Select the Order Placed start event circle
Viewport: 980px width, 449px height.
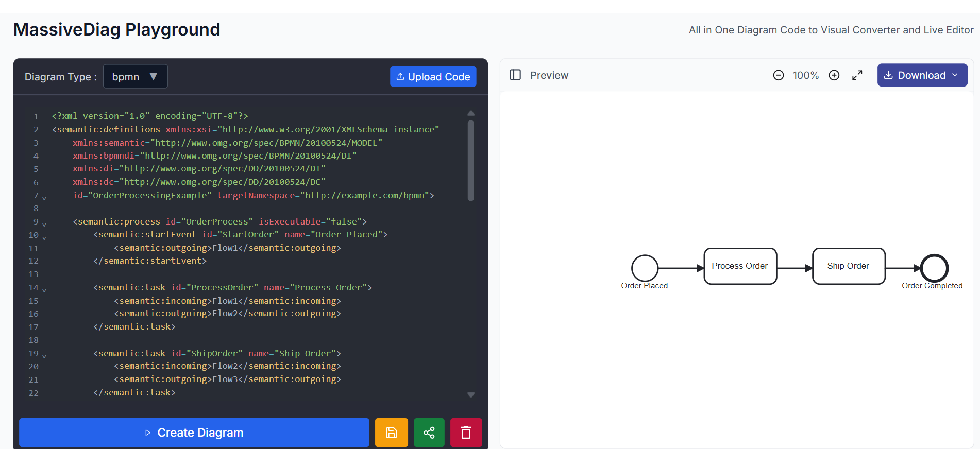click(645, 268)
